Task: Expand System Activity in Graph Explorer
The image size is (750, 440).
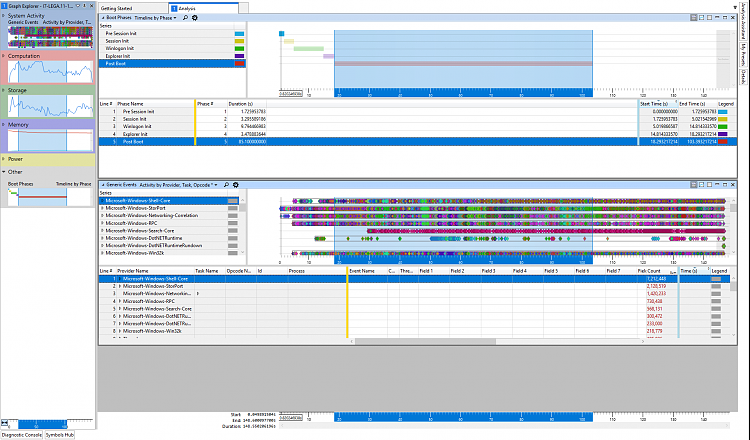Action: point(4,16)
